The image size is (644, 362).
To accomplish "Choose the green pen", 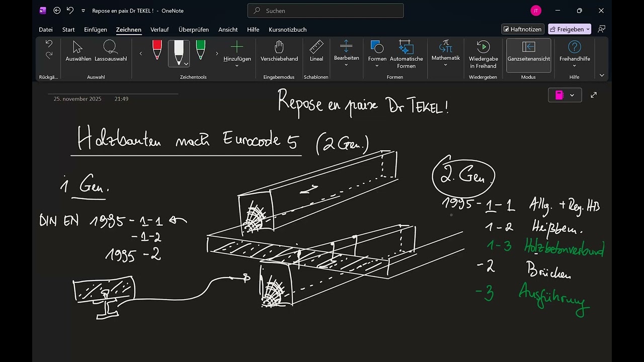I will 200,50.
